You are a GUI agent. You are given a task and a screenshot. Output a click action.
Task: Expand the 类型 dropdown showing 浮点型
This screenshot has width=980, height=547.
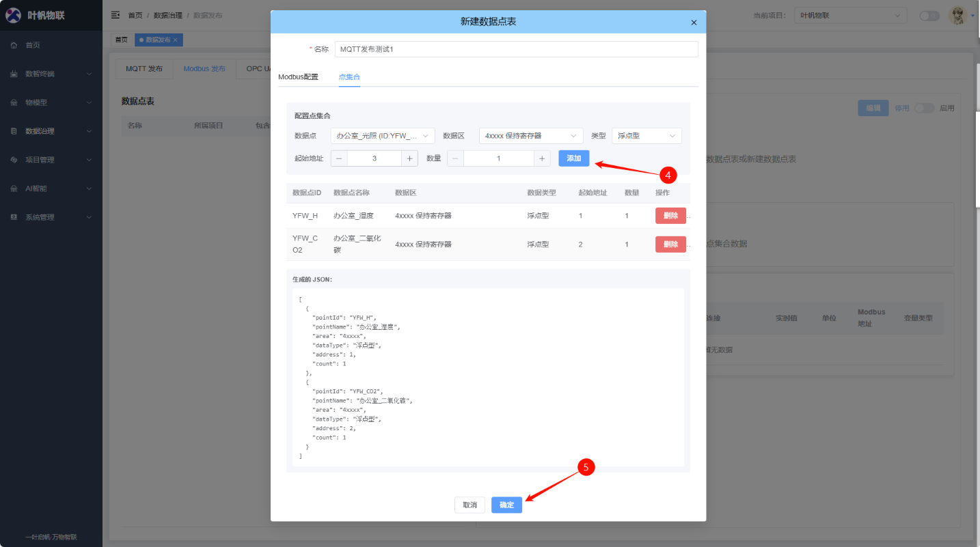(646, 135)
